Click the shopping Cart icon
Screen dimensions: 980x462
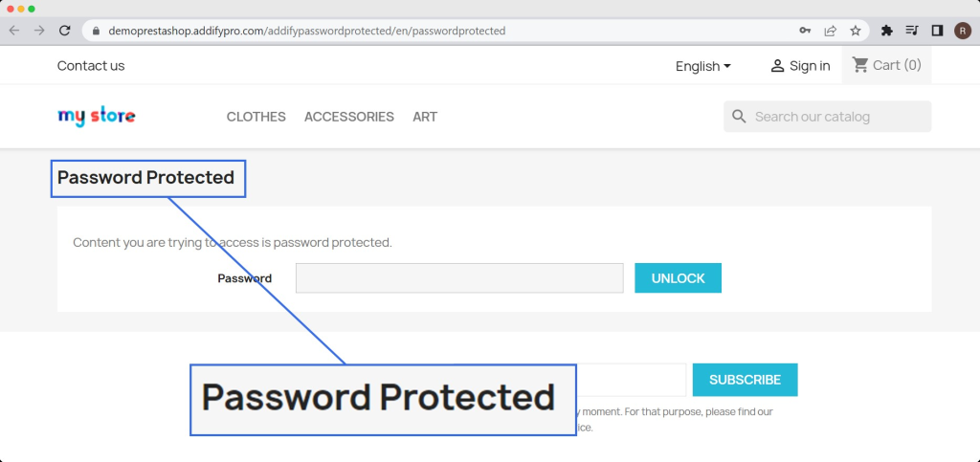pos(860,65)
